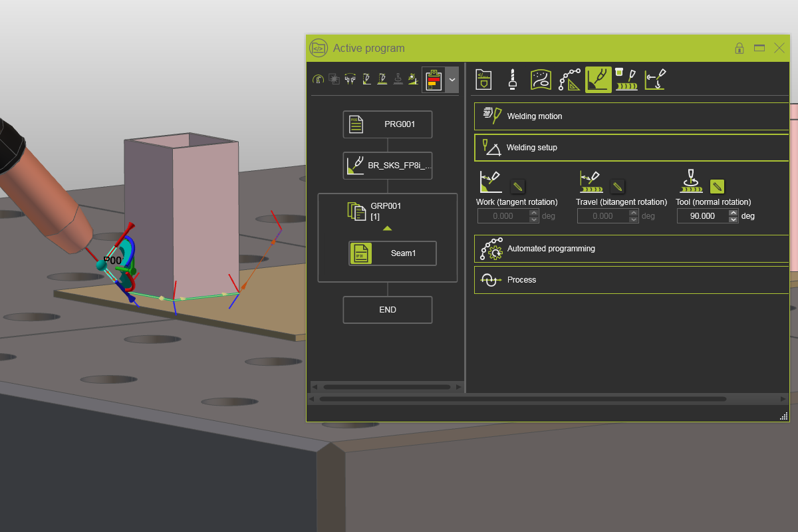This screenshot has height=532, width=798.
Task: Increase Tool rotation using the up stepper
Action: [x=733, y=212]
